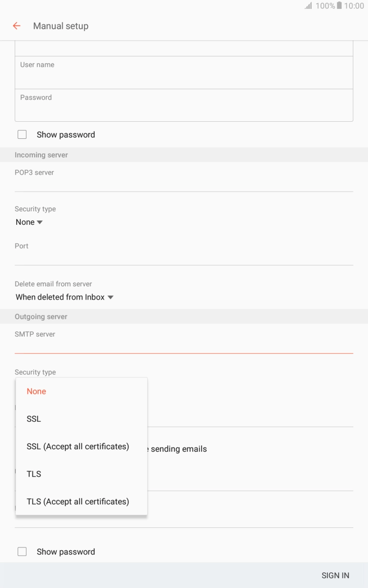Click the incoming Port field
368x588 pixels.
click(184, 257)
